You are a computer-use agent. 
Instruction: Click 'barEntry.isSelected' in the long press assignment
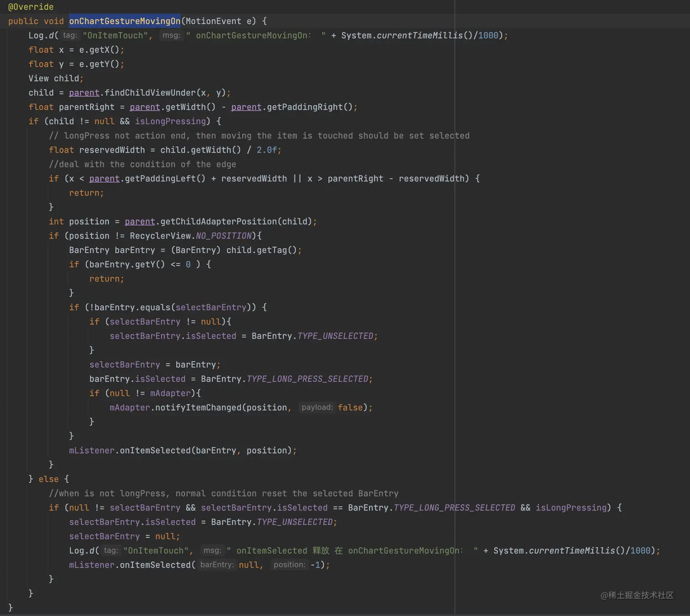[137, 379]
